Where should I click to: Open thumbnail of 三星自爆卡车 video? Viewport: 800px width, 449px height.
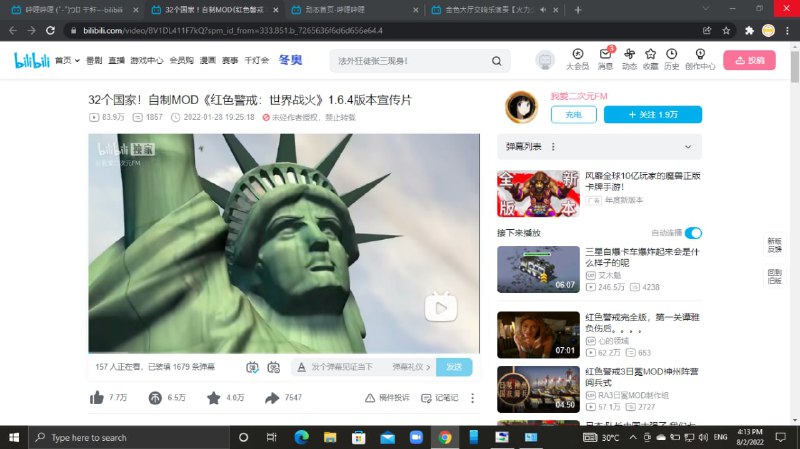(x=538, y=269)
